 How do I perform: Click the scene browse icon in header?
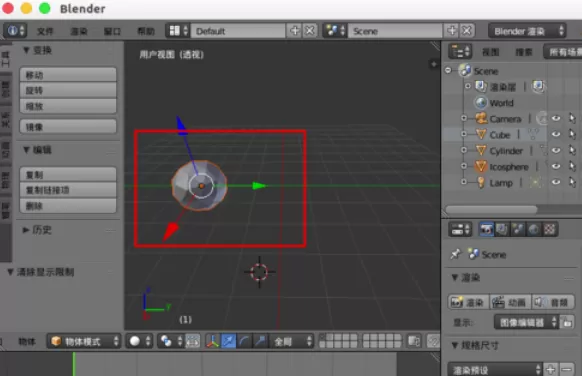coord(335,31)
